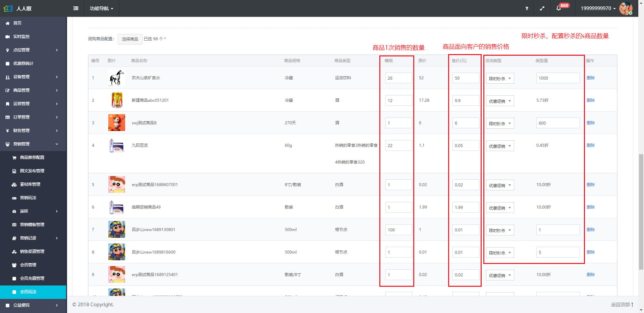Click the page vertical scrollbar thumb
The width and height of the screenshot is (644, 313).
(641, 212)
